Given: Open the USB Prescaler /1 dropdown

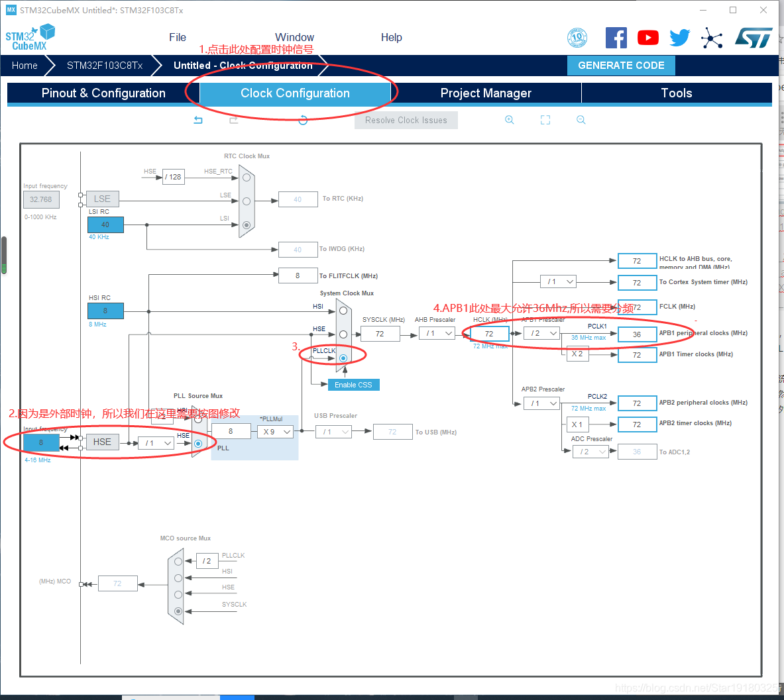Looking at the screenshot, I should pos(333,432).
